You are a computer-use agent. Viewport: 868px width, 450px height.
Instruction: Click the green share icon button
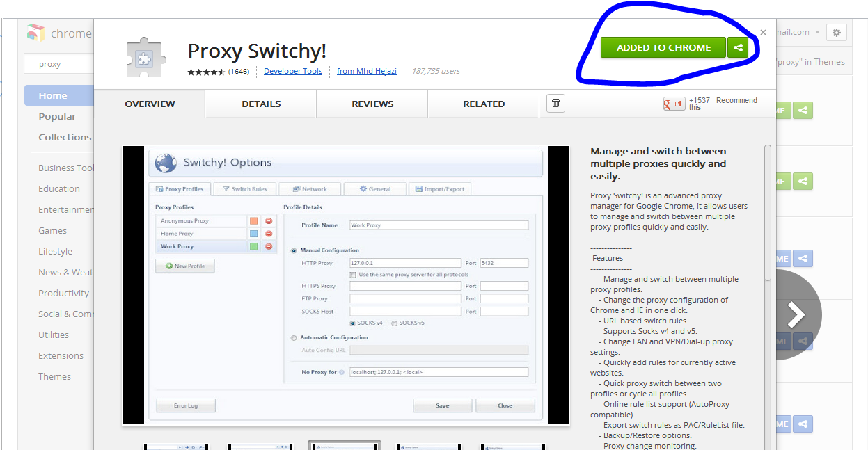point(738,47)
